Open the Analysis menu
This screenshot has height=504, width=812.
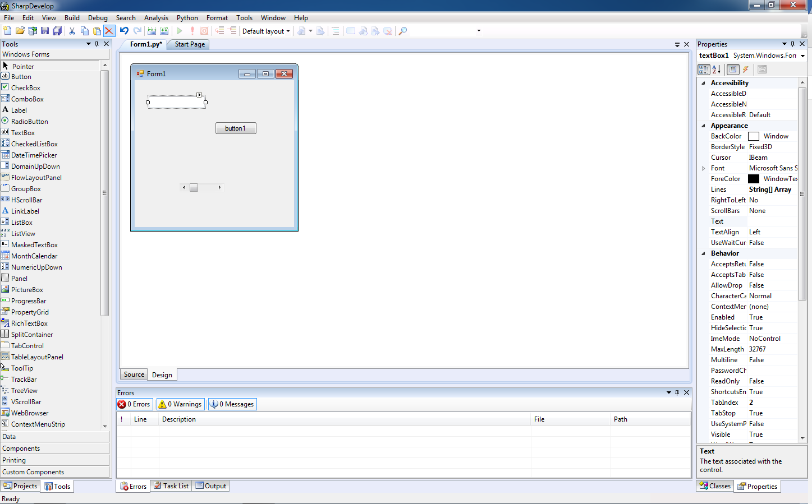(x=156, y=17)
